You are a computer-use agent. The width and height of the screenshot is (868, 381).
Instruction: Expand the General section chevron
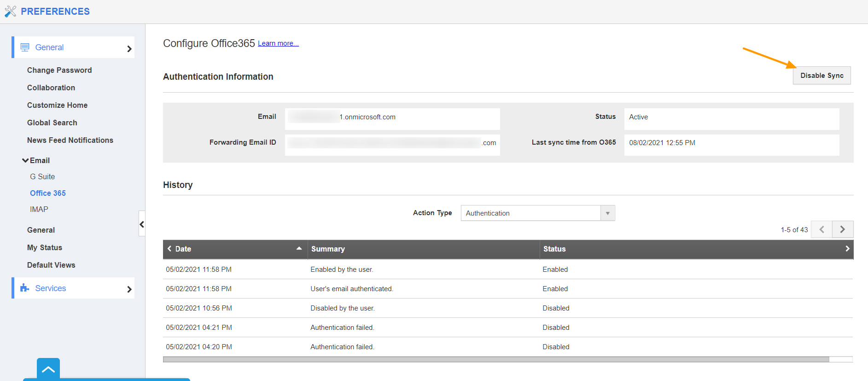coord(129,49)
